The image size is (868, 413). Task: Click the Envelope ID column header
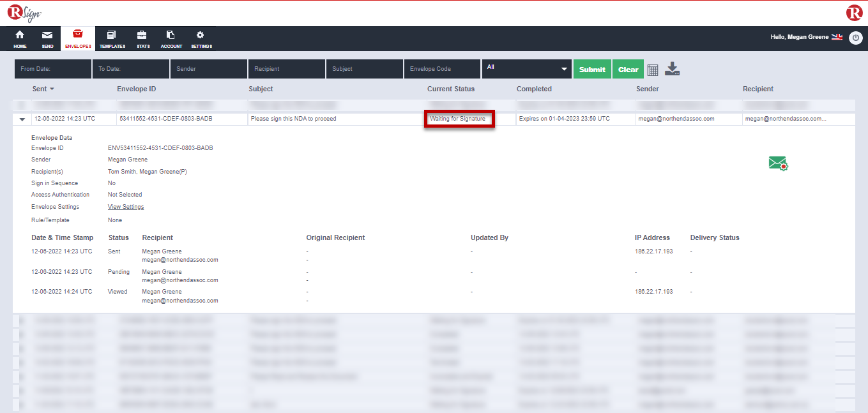tap(136, 89)
